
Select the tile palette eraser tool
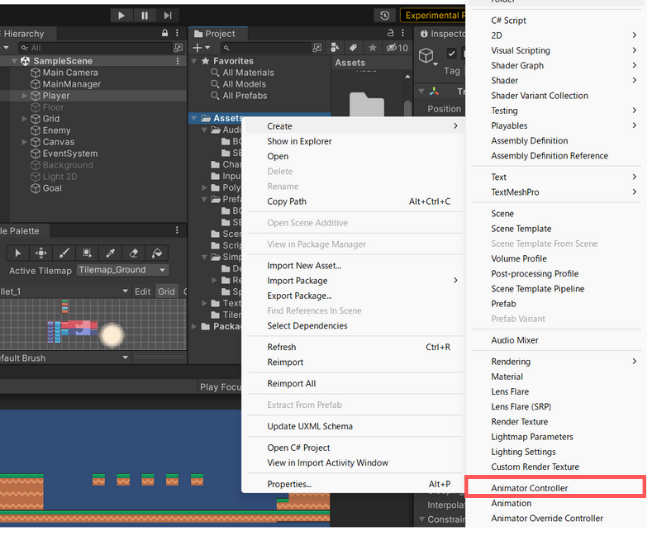pyautogui.click(x=134, y=253)
